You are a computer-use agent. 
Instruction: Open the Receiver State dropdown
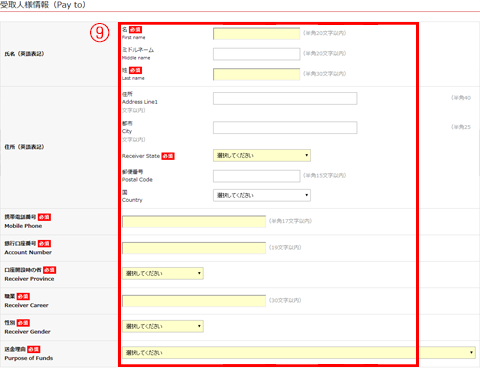pyautogui.click(x=262, y=155)
